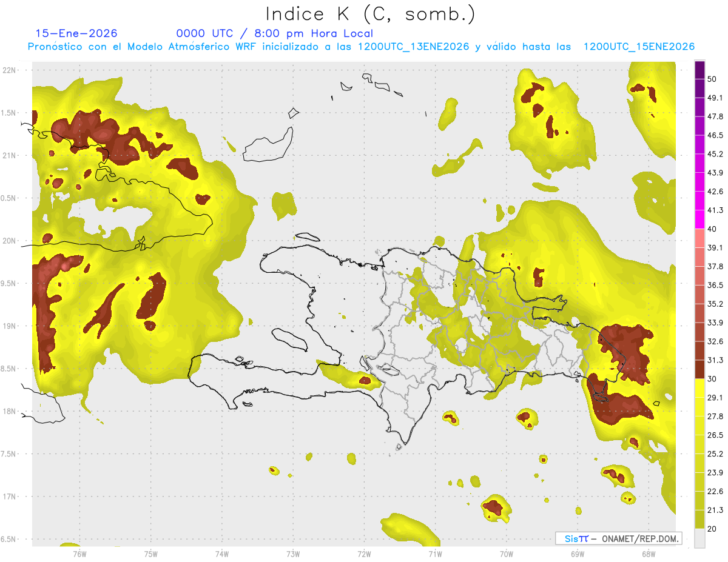Click colorbar value '49.1'
728x562 pixels.
(x=715, y=98)
